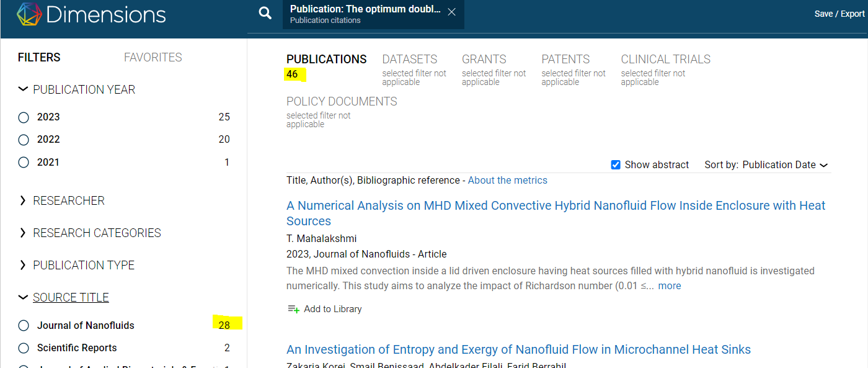Select the 2022 publication year filter
This screenshot has width=868, height=368.
[x=24, y=140]
